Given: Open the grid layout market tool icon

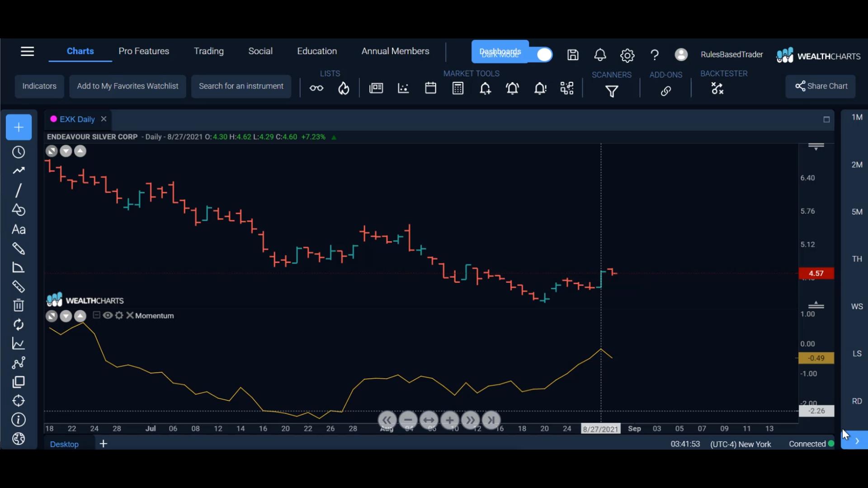Looking at the screenshot, I should tap(567, 88).
